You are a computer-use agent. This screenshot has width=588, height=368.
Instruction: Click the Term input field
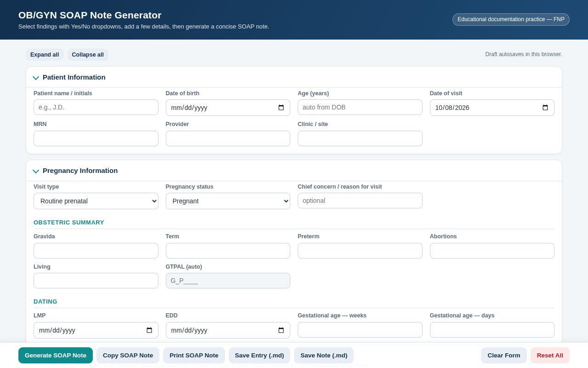[x=228, y=251]
